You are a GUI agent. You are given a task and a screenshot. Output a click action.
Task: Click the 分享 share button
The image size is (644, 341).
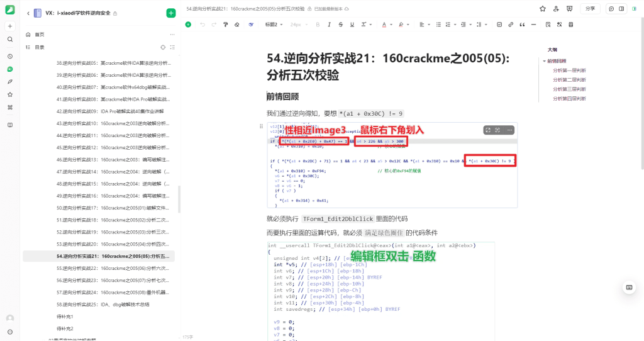coord(589,9)
